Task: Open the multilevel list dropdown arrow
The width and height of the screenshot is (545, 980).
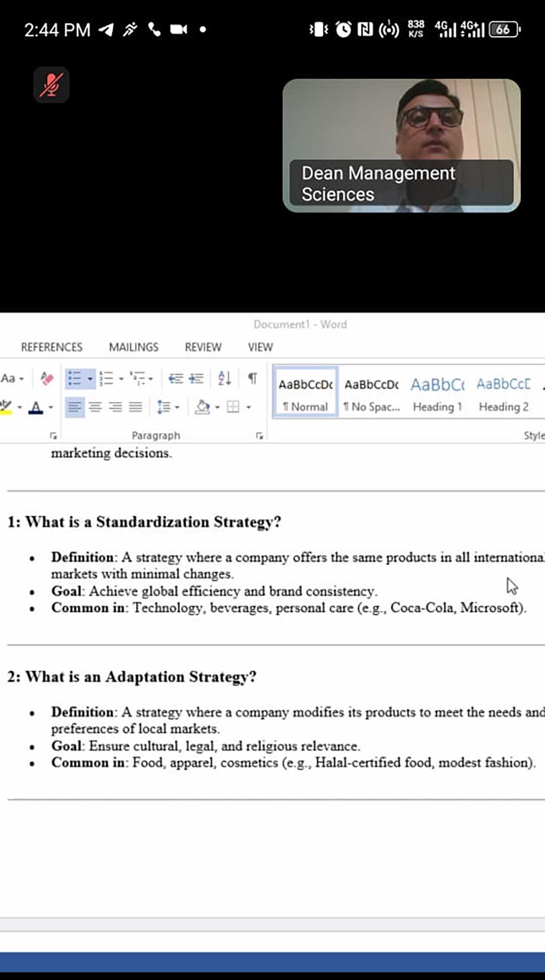Action: 151,378
